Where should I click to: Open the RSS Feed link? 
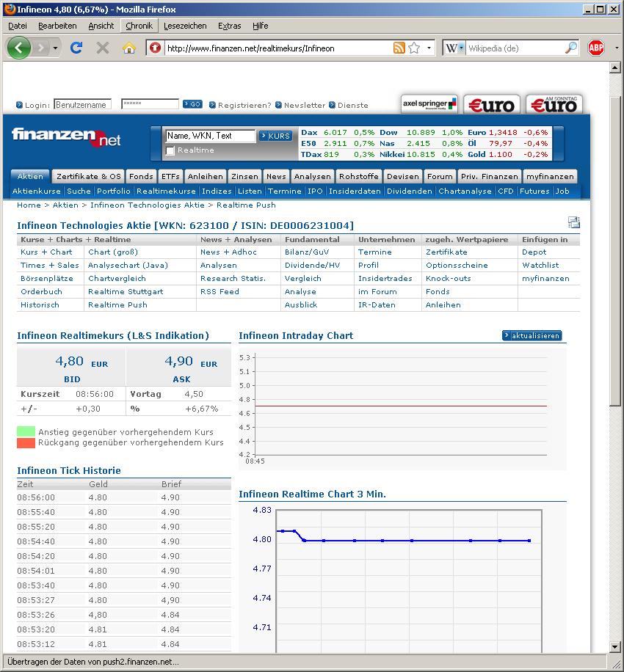point(220,291)
